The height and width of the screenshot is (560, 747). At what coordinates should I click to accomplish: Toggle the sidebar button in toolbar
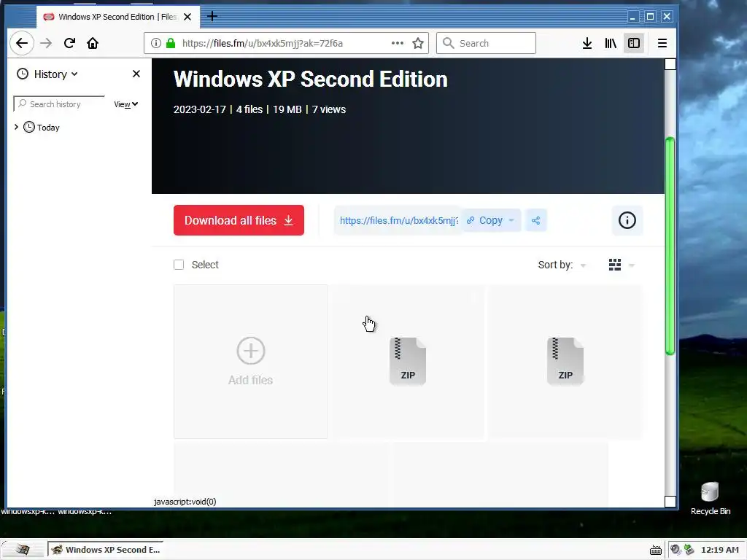pos(634,43)
